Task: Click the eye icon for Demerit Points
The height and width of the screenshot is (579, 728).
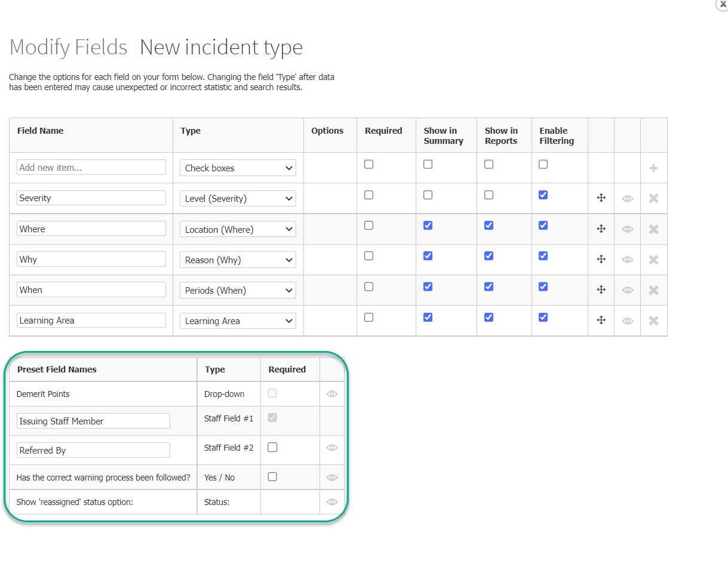Action: pos(332,393)
